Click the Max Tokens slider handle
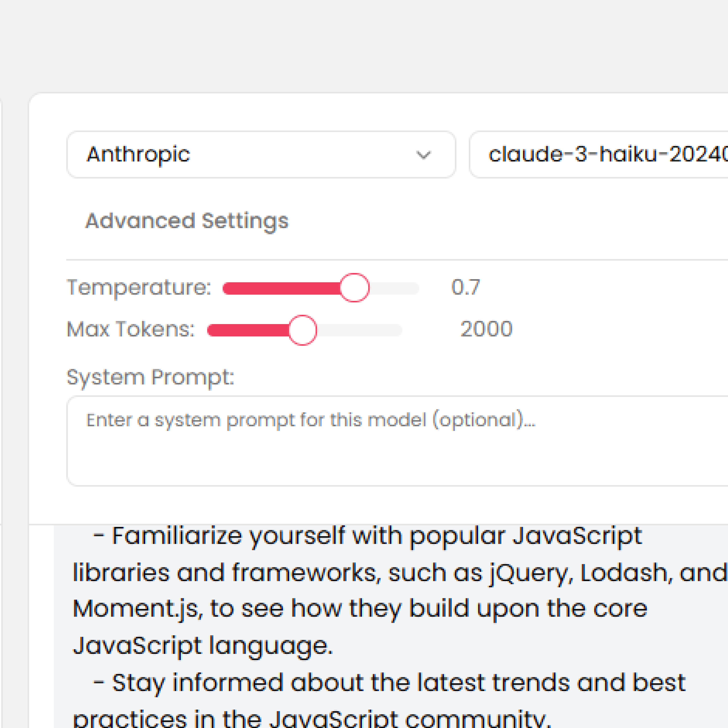Screen dimensions: 728x728 coord(303,330)
